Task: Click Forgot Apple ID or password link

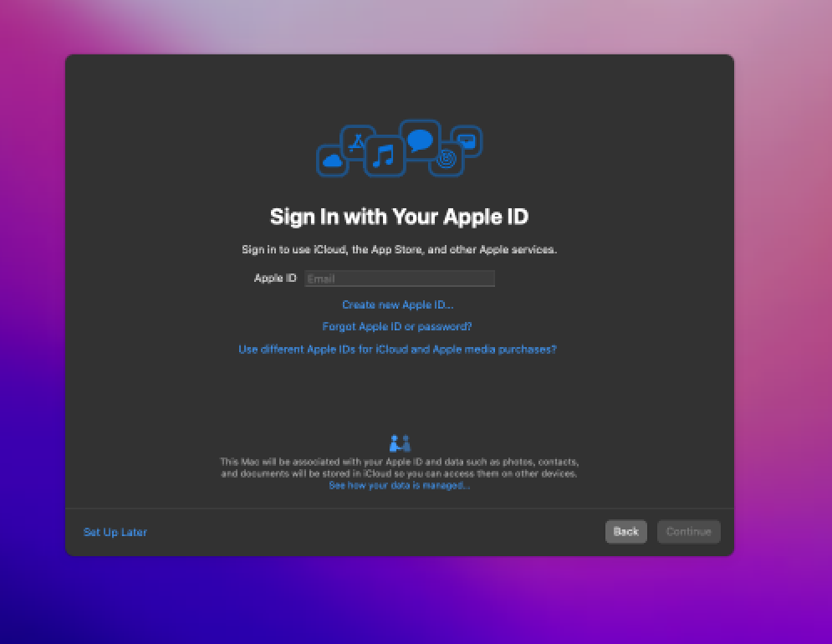Action: (x=397, y=326)
